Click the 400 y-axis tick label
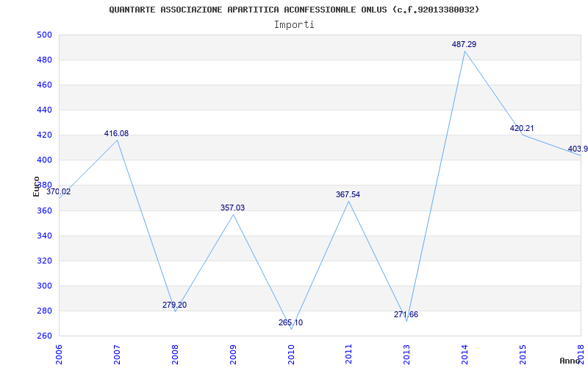588x368 pixels. tap(44, 160)
